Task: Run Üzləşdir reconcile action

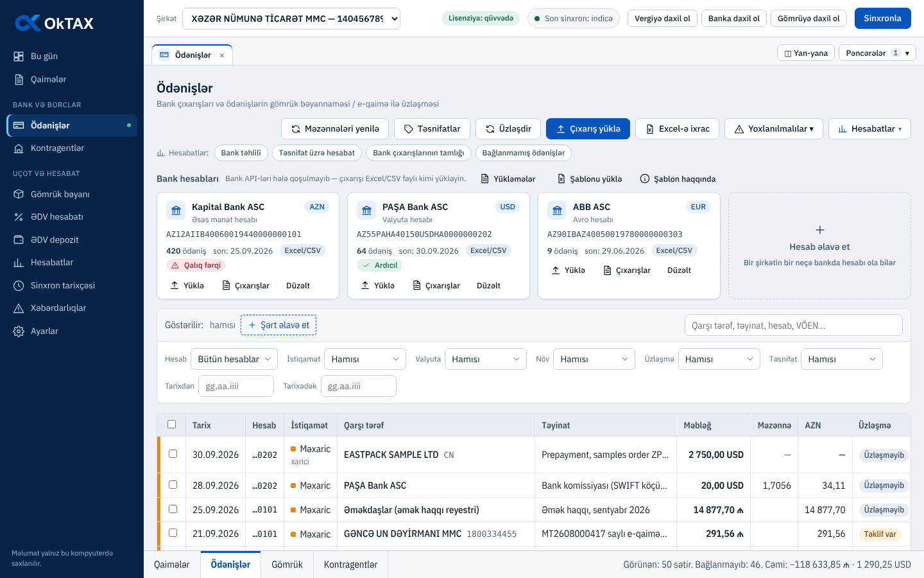Action: pos(508,129)
